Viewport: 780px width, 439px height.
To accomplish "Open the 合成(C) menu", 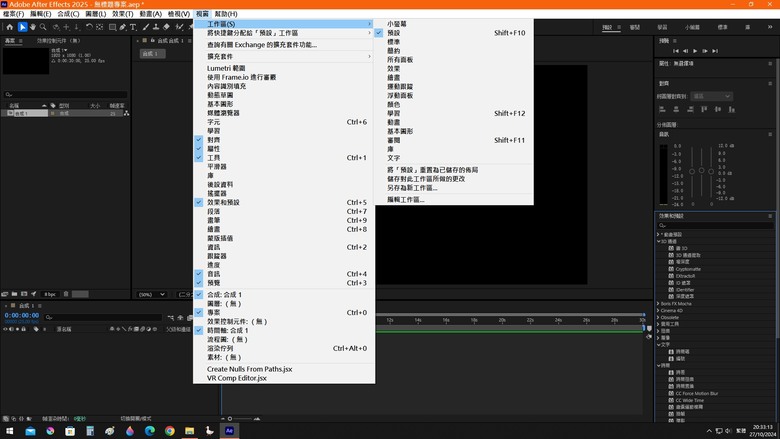I will click(68, 14).
